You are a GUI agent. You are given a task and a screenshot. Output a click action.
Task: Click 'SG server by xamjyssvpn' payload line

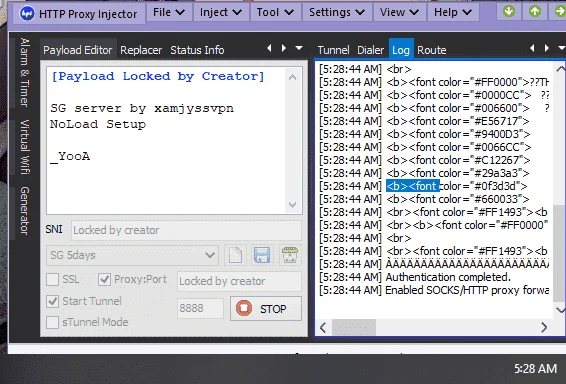click(x=142, y=108)
